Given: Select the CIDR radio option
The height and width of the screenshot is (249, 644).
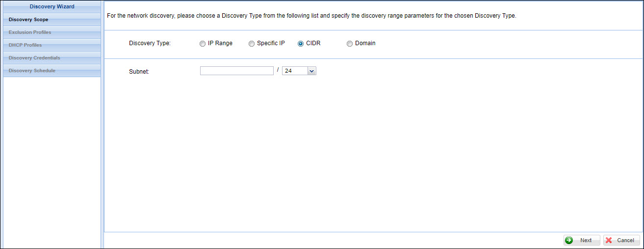Looking at the screenshot, I should coord(301,44).
